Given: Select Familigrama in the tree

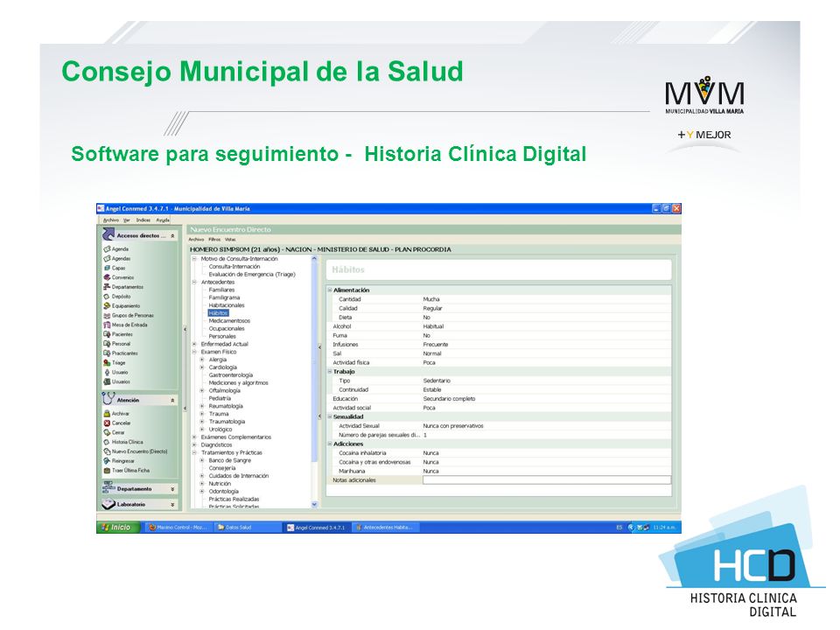Looking at the screenshot, I should 225,297.
